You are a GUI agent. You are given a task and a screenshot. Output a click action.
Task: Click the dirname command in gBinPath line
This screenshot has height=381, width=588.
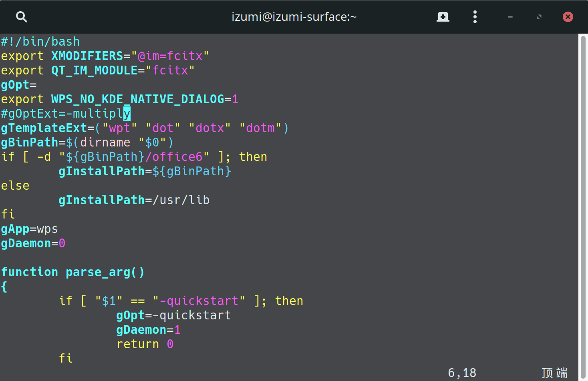tap(105, 142)
